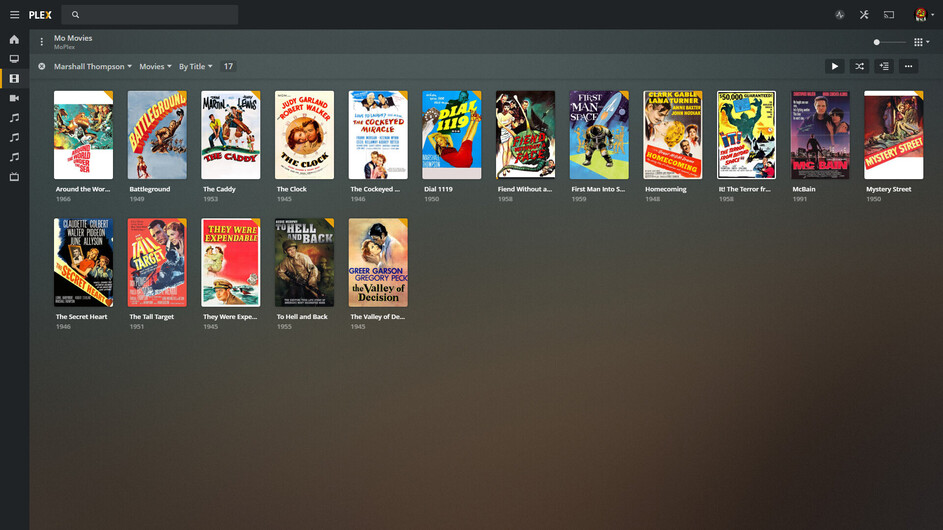The width and height of the screenshot is (943, 530).
Task: Open the Movies type dropdown
Action: tap(155, 67)
